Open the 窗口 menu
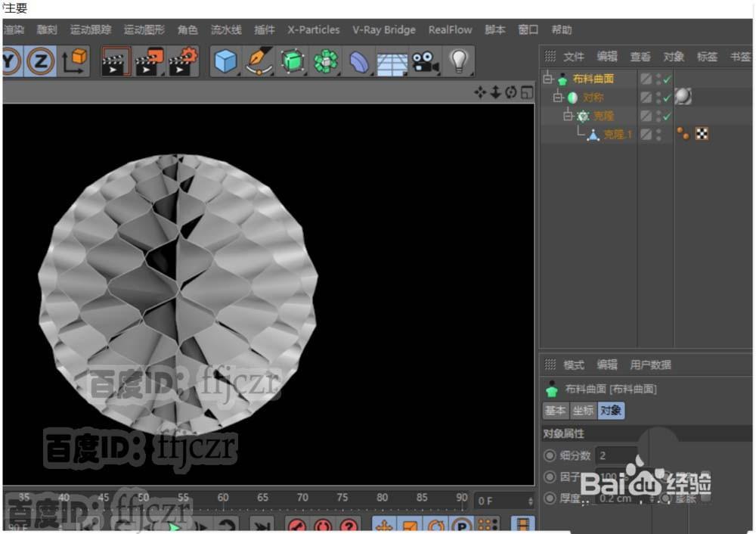The image size is (756, 534). tap(528, 30)
